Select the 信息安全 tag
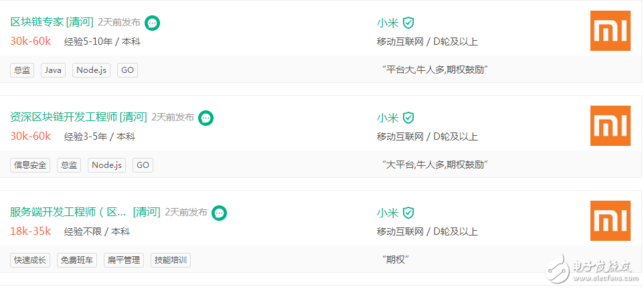 pyautogui.click(x=30, y=165)
